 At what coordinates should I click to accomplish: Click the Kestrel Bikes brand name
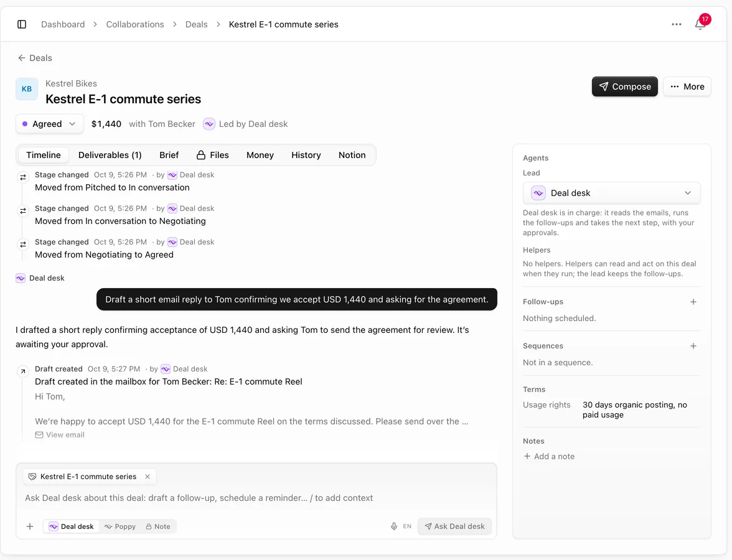tap(71, 83)
